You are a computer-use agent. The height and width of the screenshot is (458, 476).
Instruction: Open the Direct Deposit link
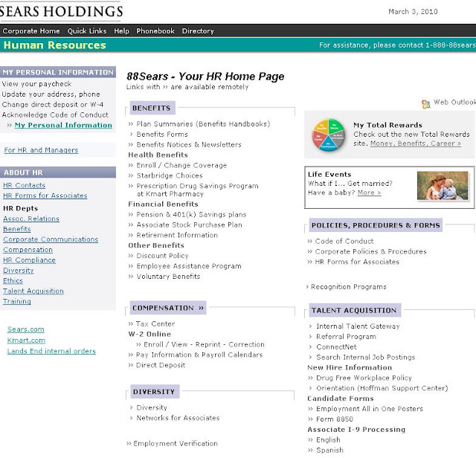(161, 365)
